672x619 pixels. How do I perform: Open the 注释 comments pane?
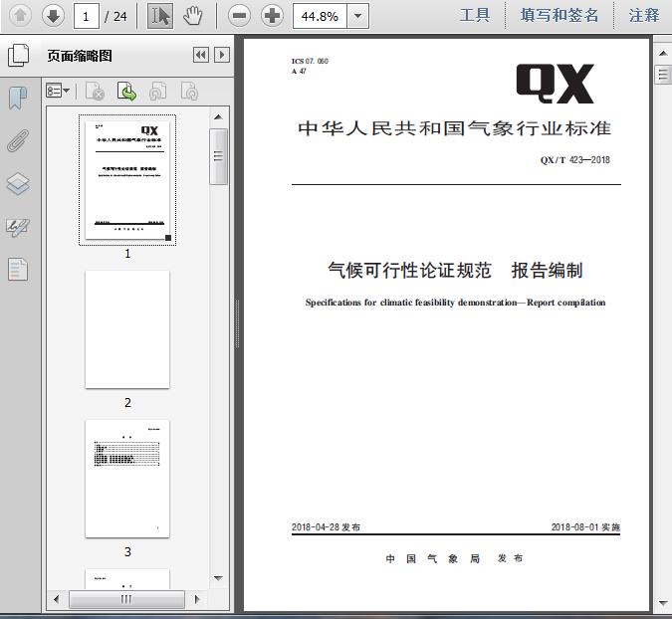coord(644,15)
